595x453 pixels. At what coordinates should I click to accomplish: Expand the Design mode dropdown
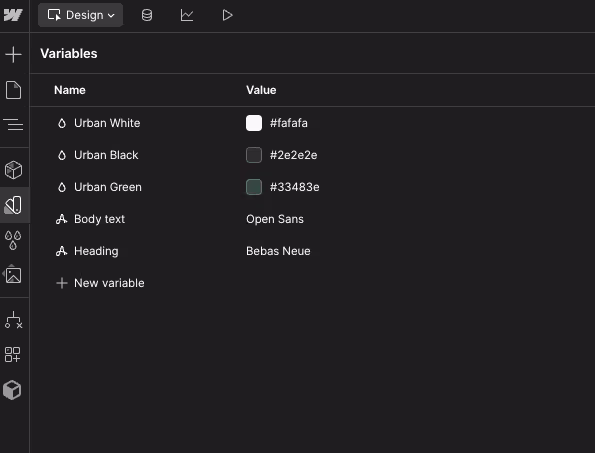tap(80, 15)
